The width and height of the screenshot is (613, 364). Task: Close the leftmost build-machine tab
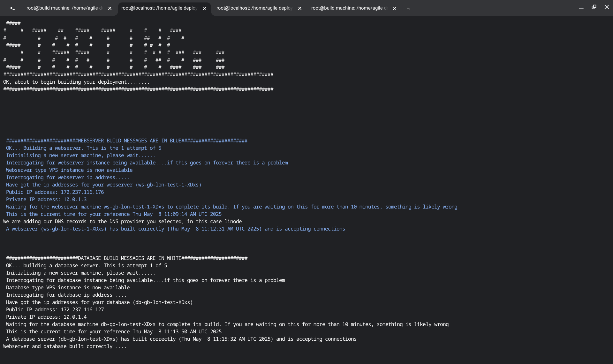tap(110, 9)
